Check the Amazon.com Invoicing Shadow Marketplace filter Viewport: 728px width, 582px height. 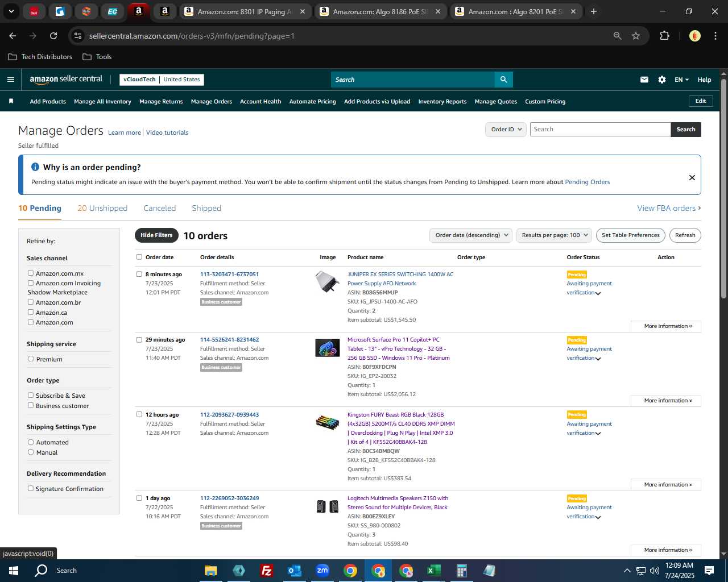[x=31, y=283]
